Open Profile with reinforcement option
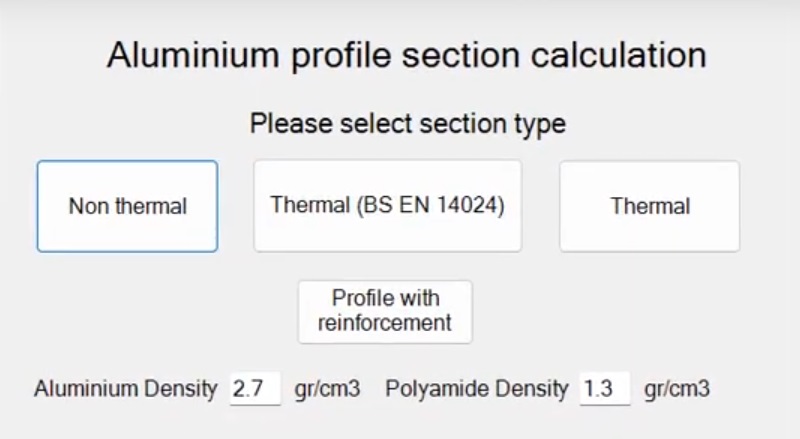 pyautogui.click(x=385, y=311)
